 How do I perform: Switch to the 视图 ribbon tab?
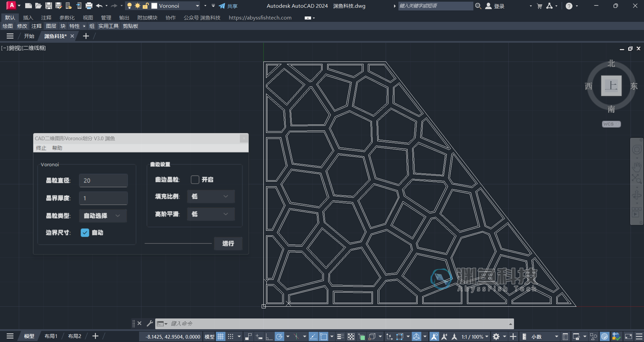(x=88, y=18)
